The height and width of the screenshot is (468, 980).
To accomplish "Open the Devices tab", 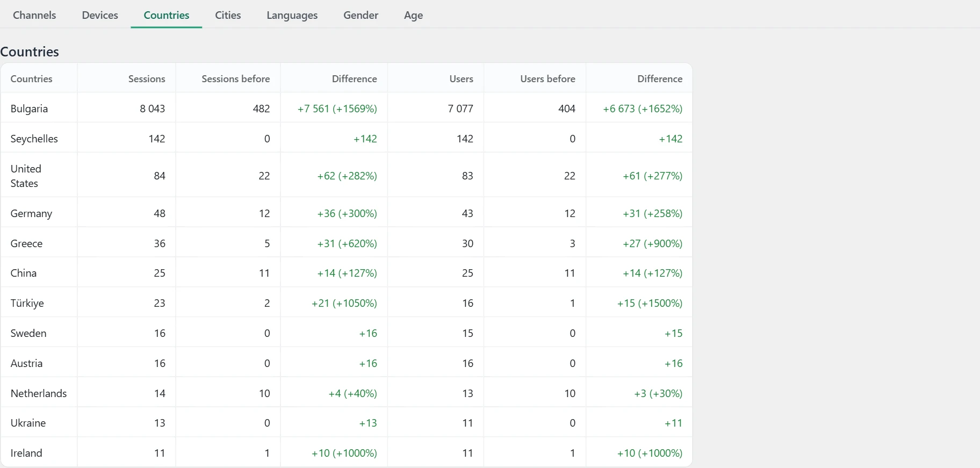I will pyautogui.click(x=100, y=15).
